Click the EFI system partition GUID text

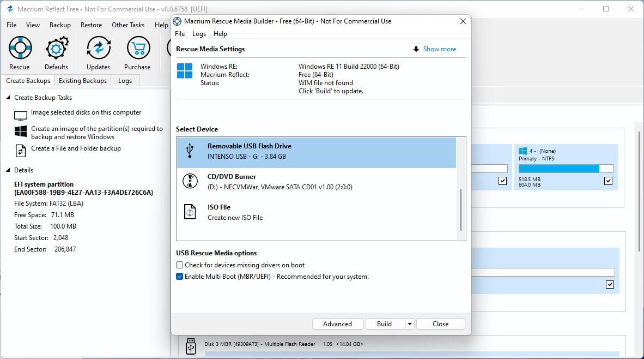[x=83, y=193]
